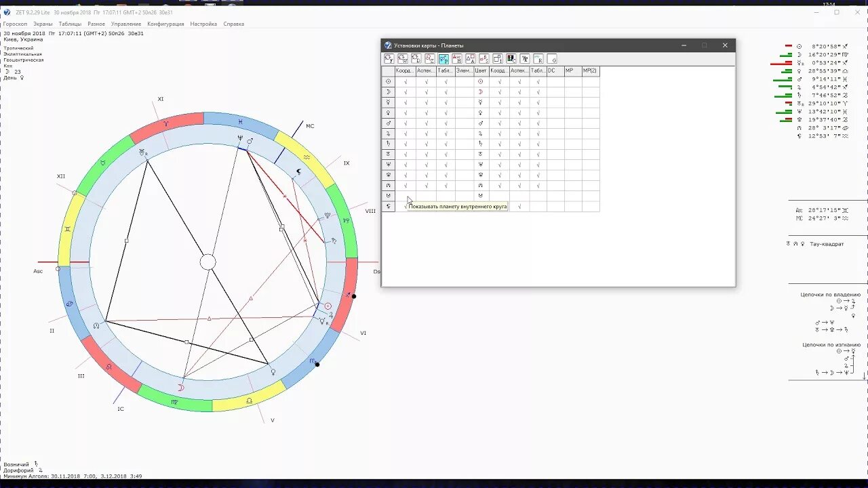The width and height of the screenshot is (868, 488).
Task: Click the Sun glyph on the chart wheel
Action: click(x=328, y=306)
